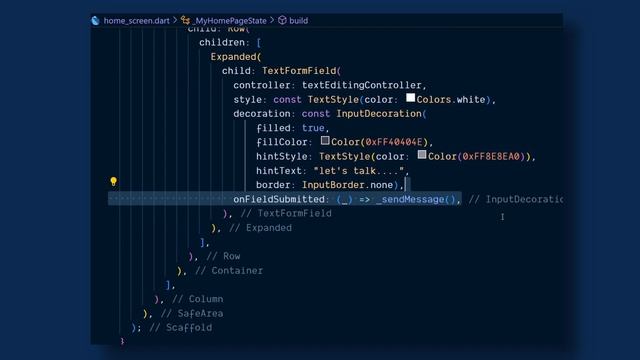
Task: Click the yellow lightbulb quick-fix icon
Action: click(113, 181)
